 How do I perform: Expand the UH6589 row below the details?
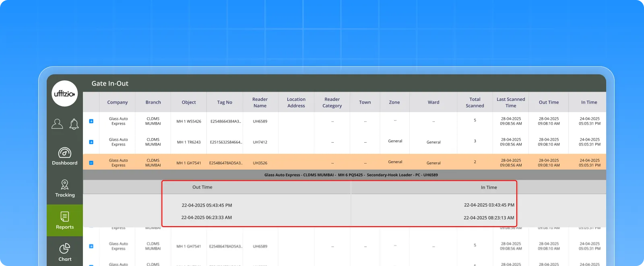tap(91, 246)
